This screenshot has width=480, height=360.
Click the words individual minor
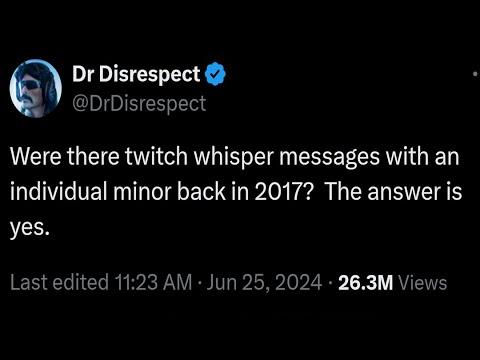tap(91, 192)
